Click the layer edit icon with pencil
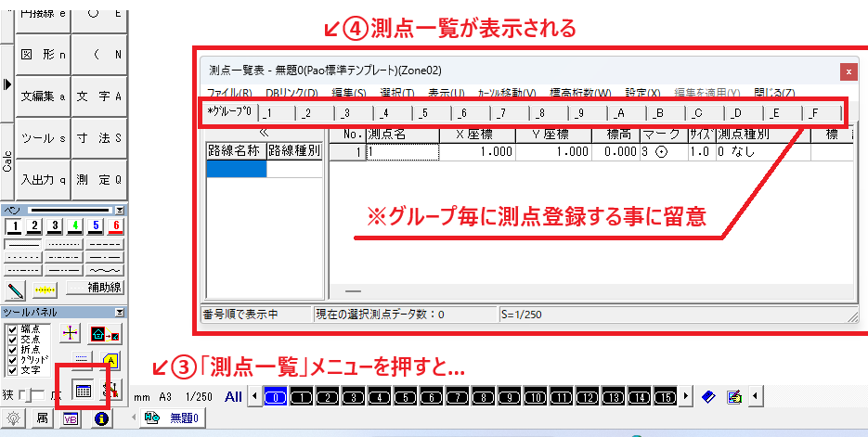Screen dimensions: 868x437 (734, 396)
